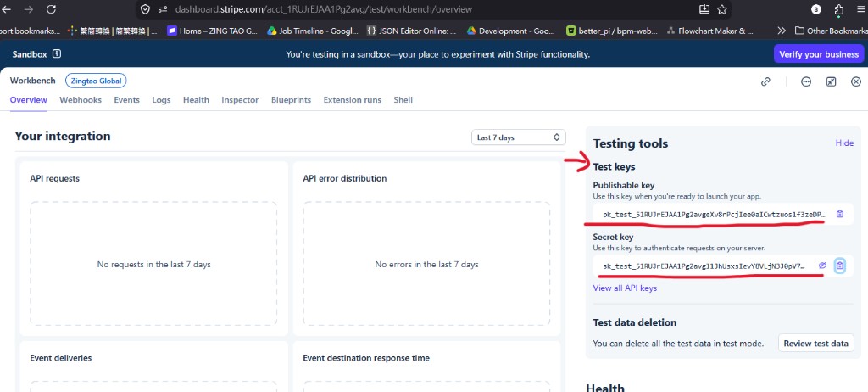This screenshot has height=392, width=868.
Task: Click the Event deliveries card heading
Action: (61, 357)
